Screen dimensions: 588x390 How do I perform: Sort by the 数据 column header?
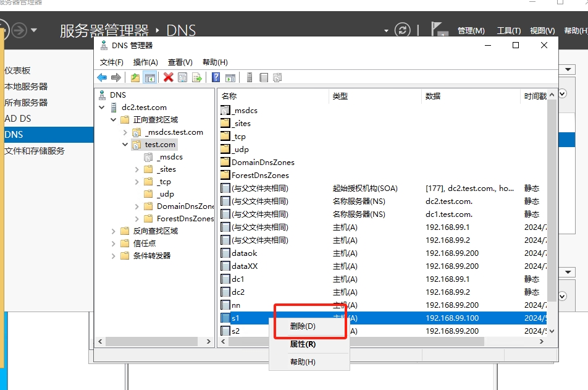click(x=471, y=96)
